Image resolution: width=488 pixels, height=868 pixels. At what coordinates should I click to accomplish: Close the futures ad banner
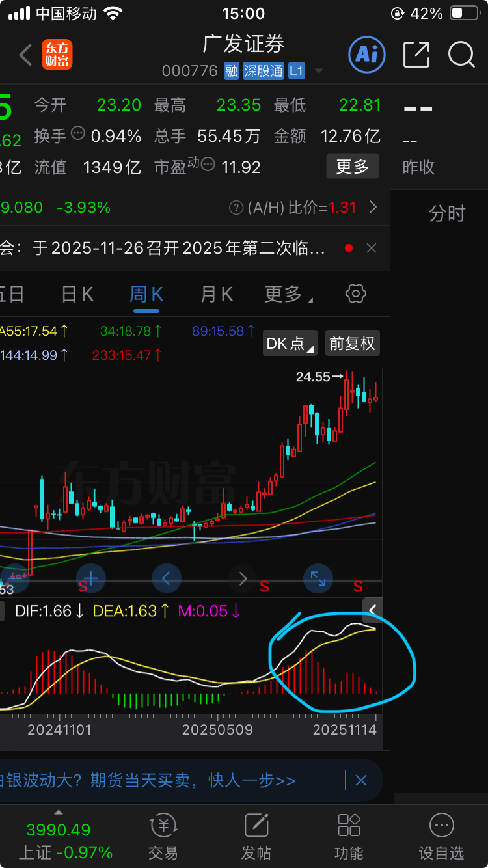(x=361, y=780)
